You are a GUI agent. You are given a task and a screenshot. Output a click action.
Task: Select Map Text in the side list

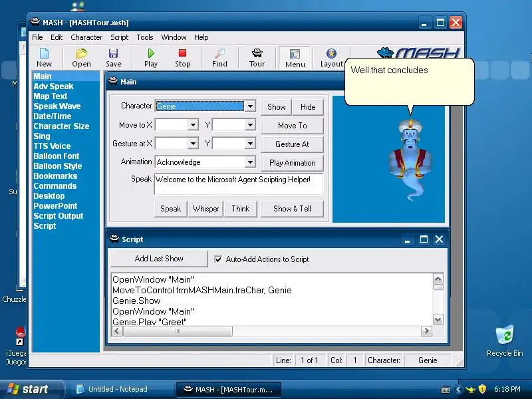51,96
